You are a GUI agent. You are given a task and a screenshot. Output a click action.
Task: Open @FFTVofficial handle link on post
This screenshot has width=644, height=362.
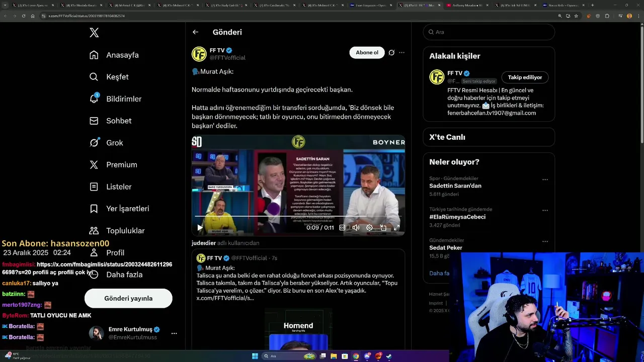pyautogui.click(x=227, y=58)
